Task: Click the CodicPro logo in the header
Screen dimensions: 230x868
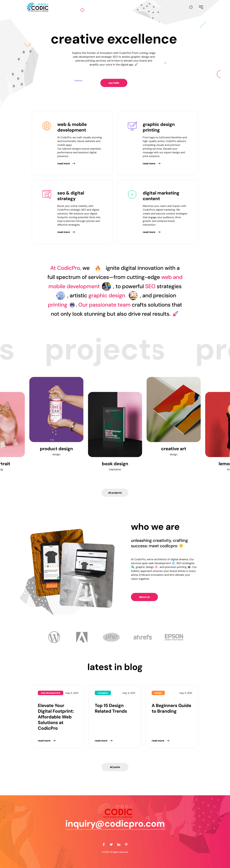Action: 38,7
